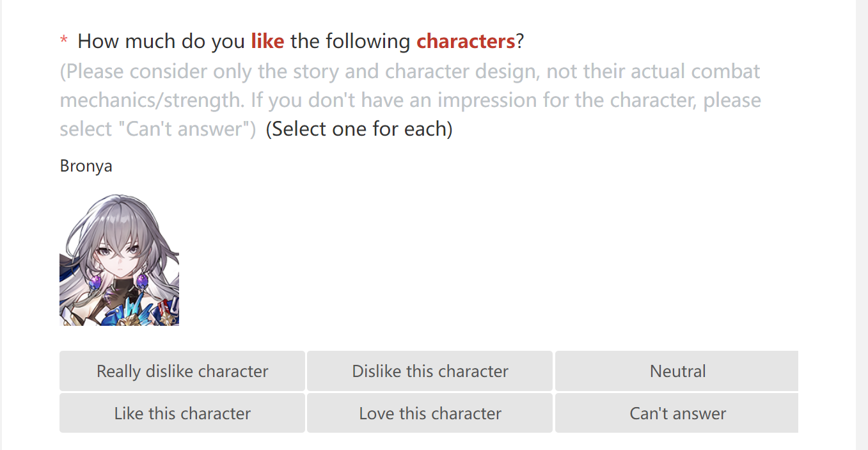
Task: Click the bold red word "like"
Action: pyautogui.click(x=267, y=42)
